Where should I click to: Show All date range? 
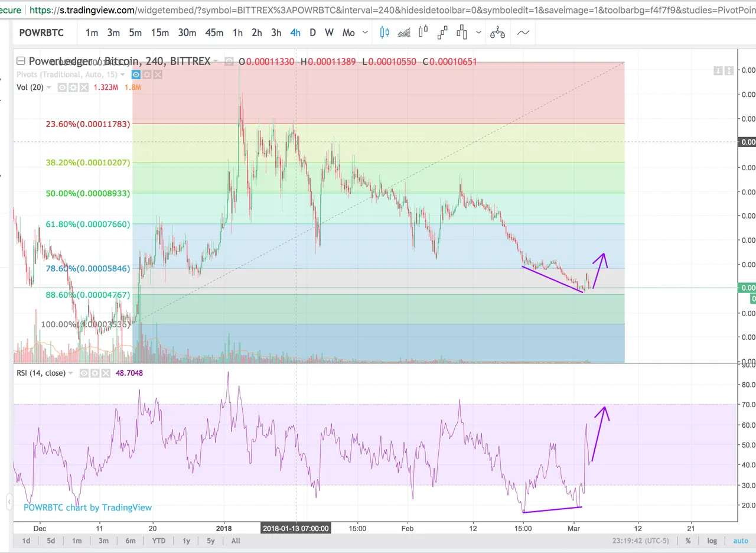coord(236,541)
